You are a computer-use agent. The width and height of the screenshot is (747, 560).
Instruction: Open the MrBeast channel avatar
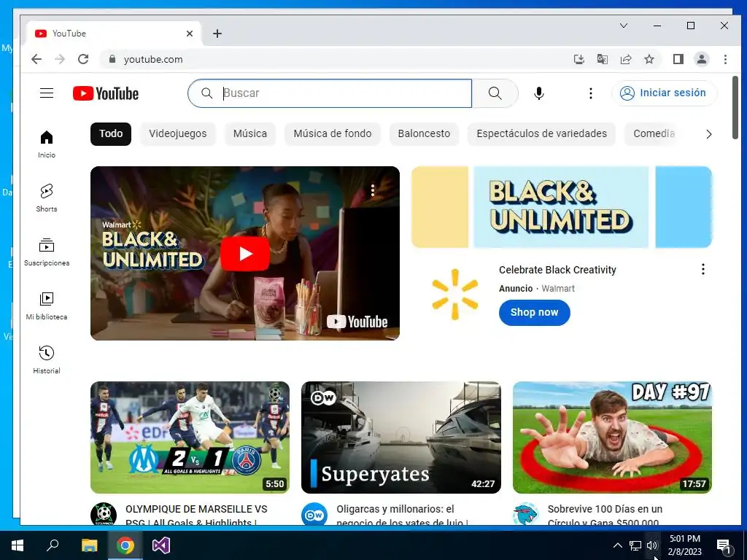pyautogui.click(x=525, y=516)
